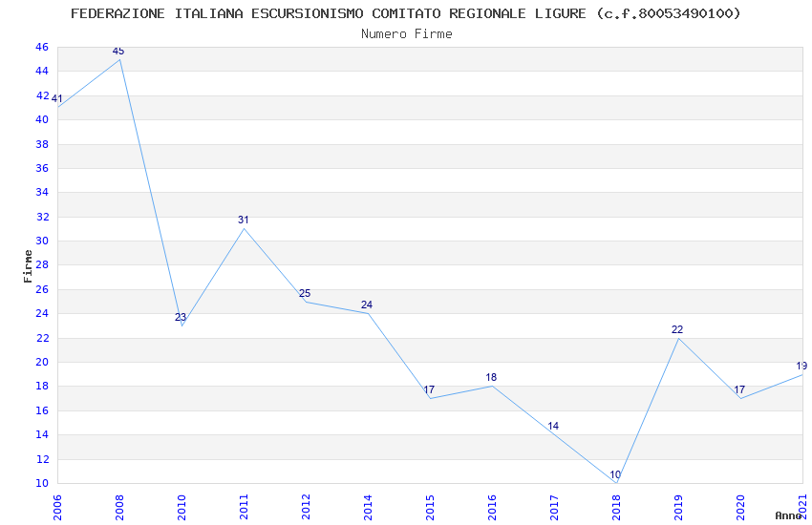This screenshot has height=525, width=812.
Task: Select the data point labeled 10
Action: pos(615,474)
